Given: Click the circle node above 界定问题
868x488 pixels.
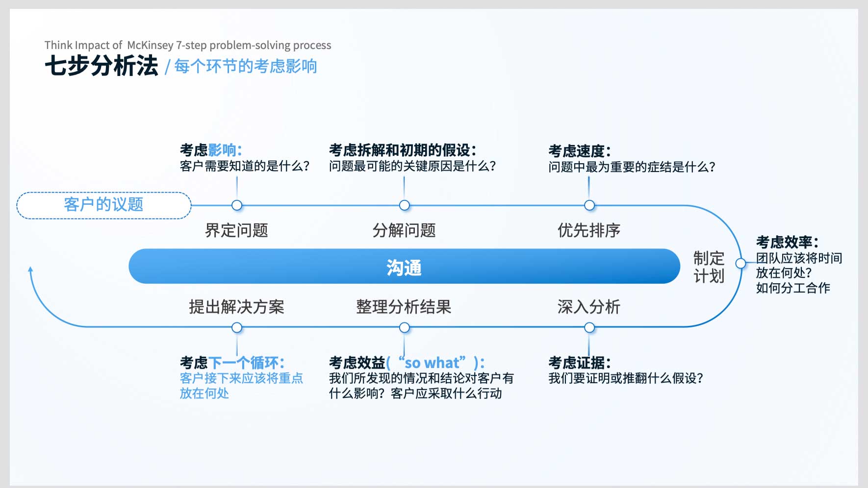Looking at the screenshot, I should [x=237, y=205].
